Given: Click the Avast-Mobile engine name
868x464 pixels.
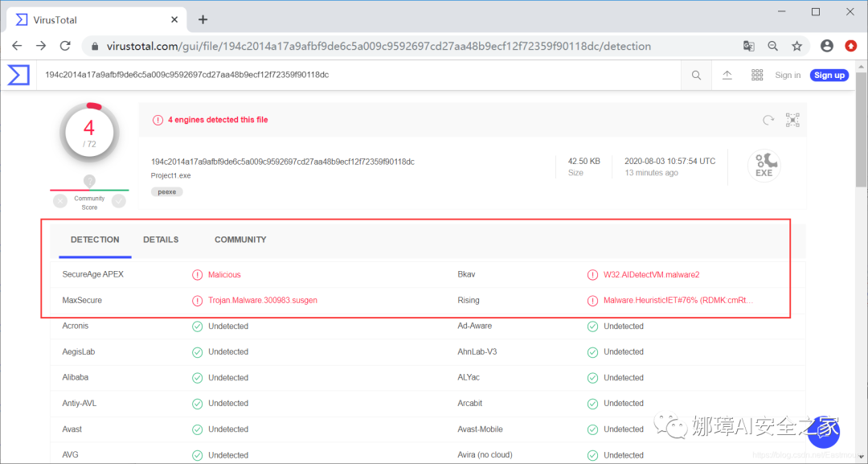Looking at the screenshot, I should click(x=481, y=429).
